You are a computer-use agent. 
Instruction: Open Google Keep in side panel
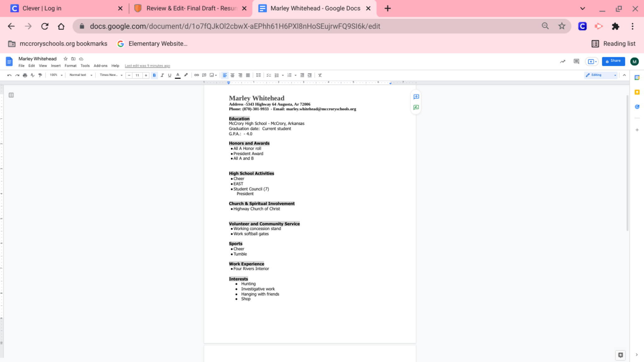tap(637, 92)
